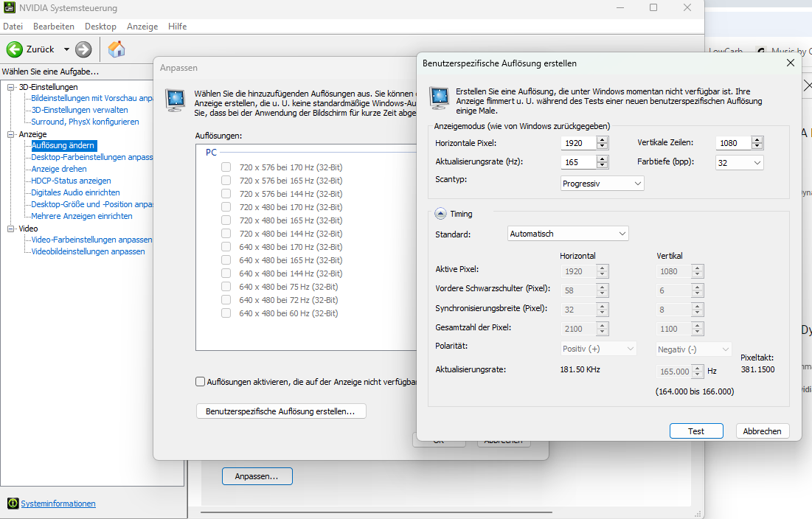Screen dimensions: 812x519
Task: Click Benutzerspezifische Auflösung erstellen button
Action: pyautogui.click(x=281, y=411)
